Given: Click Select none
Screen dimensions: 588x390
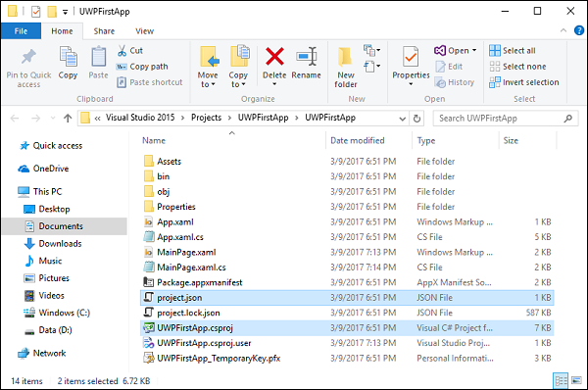Looking at the screenshot, I should [x=517, y=67].
